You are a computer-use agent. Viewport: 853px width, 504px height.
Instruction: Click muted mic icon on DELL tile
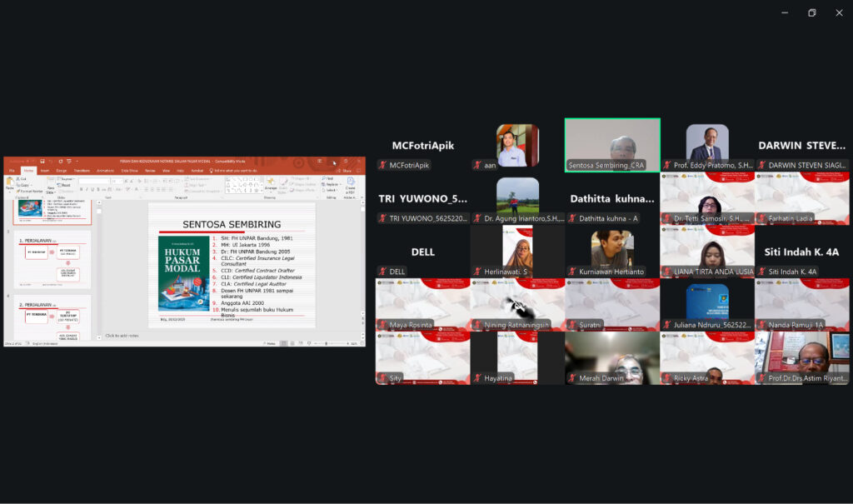pyautogui.click(x=382, y=272)
